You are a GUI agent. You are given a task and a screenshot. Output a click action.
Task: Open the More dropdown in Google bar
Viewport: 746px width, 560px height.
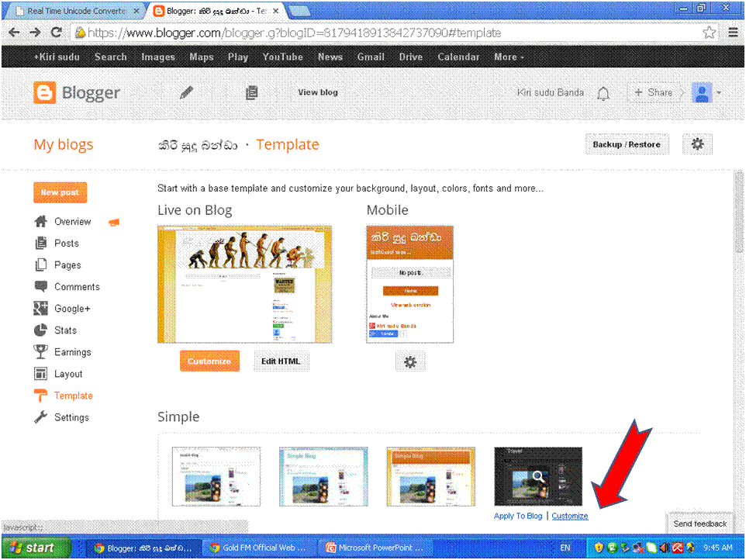(x=509, y=57)
